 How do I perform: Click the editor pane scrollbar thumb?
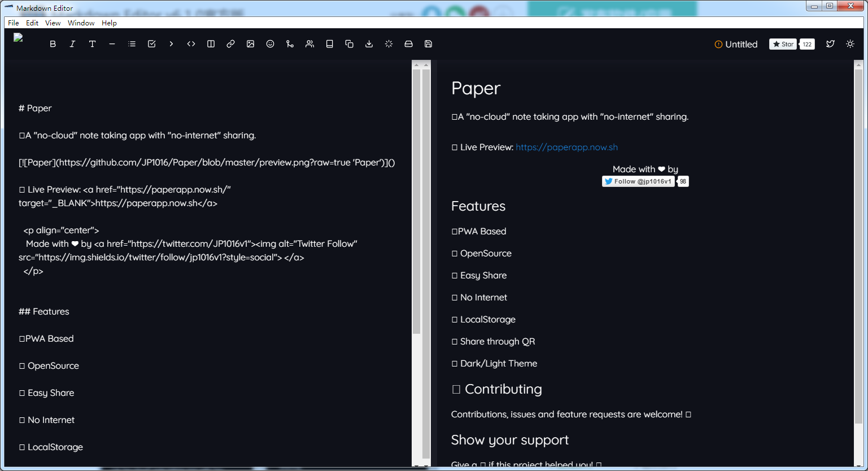417,202
